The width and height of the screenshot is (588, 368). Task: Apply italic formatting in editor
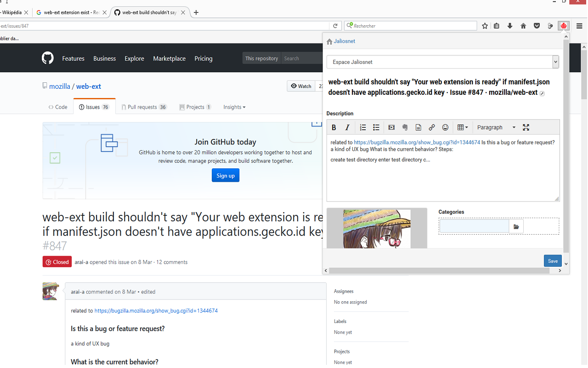click(347, 127)
